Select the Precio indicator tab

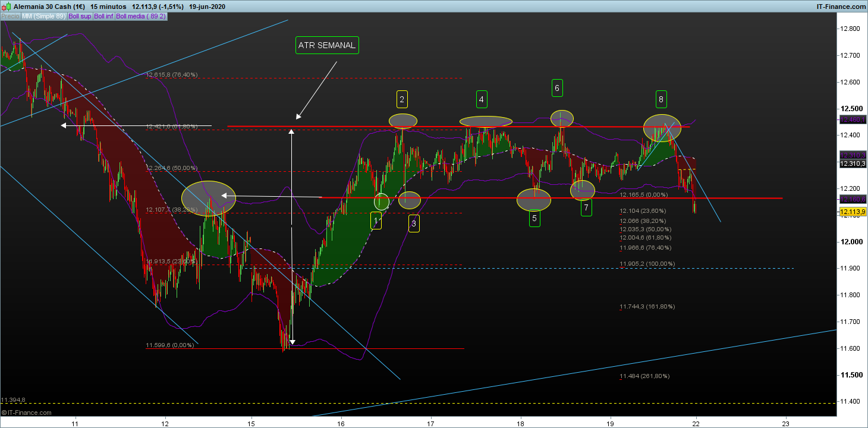[x=10, y=16]
